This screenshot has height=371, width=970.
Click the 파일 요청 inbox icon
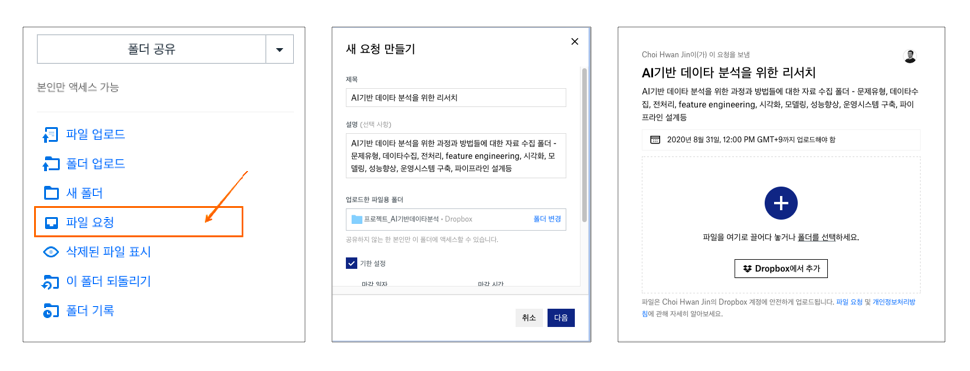coord(50,223)
